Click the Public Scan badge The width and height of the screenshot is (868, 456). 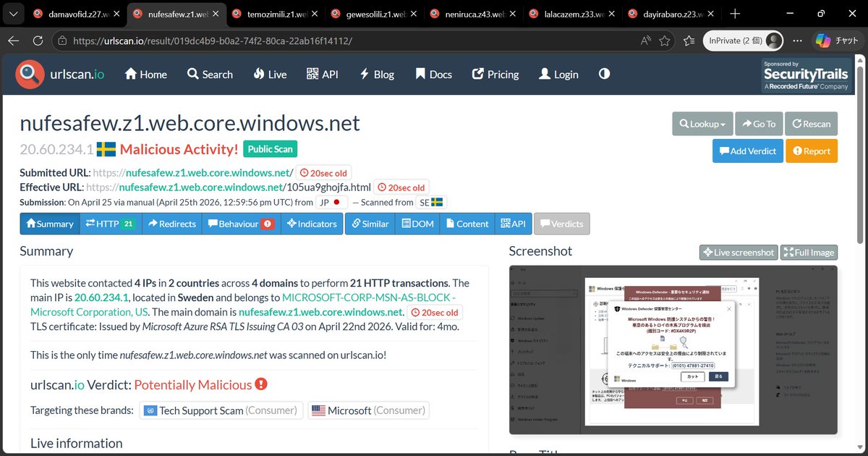270,149
